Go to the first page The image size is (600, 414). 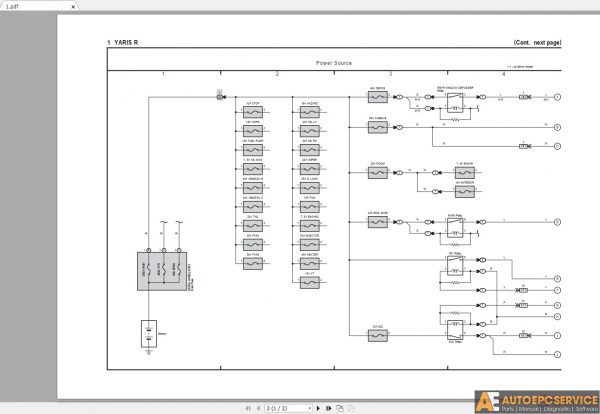point(248,408)
